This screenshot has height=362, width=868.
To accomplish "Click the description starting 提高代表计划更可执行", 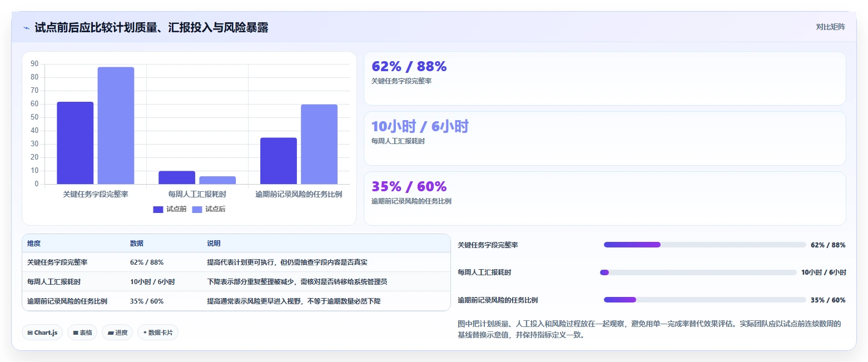I will (287, 262).
